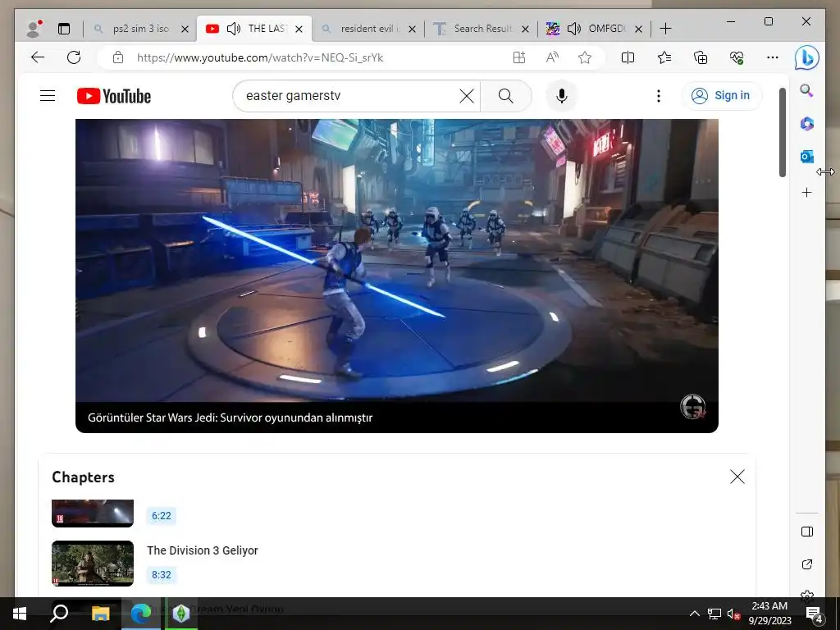Viewport: 840px width, 630px height.
Task: Open link in external window icon
Action: [x=807, y=564]
